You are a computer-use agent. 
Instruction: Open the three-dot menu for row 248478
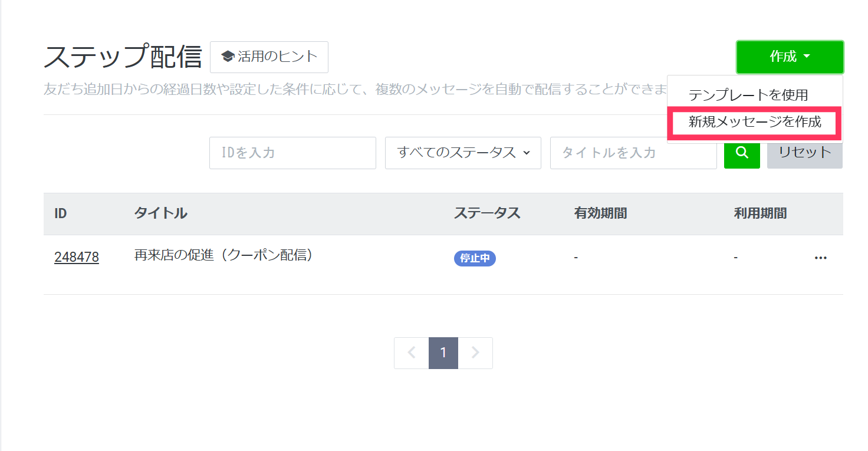pyautogui.click(x=820, y=258)
